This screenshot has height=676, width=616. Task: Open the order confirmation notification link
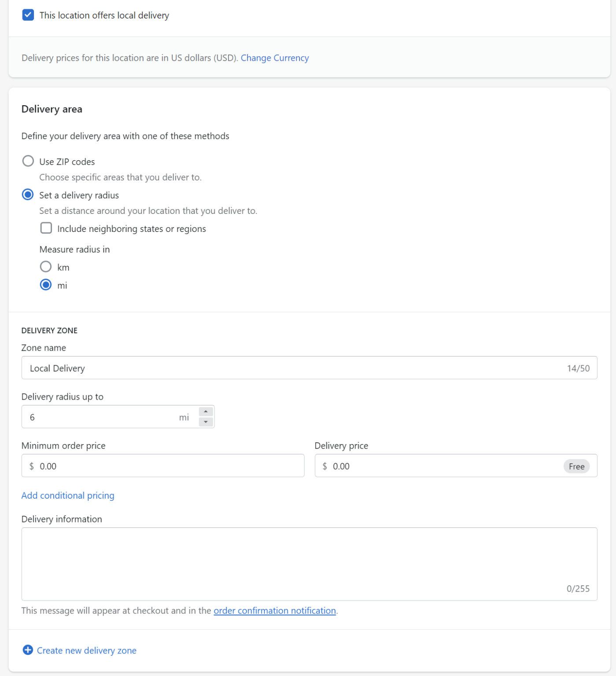274,610
